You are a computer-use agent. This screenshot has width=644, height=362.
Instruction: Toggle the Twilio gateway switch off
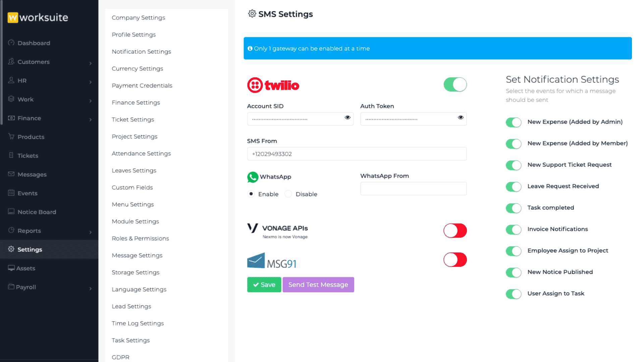[x=455, y=84]
